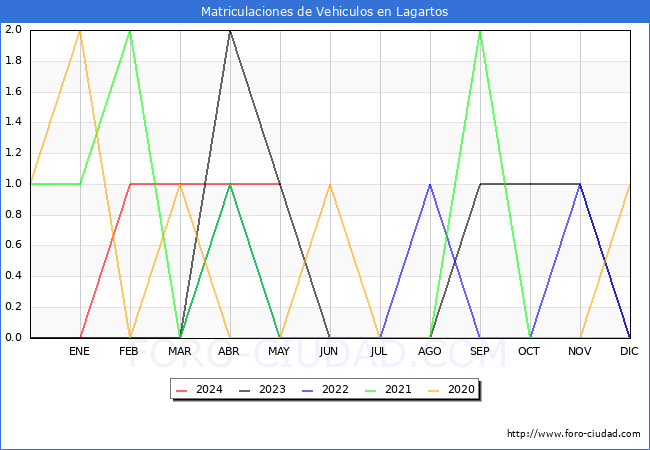Viewport: 650px width, 450px height.
Task: Click the green 2021 peak at SEP
Action: coord(480,31)
